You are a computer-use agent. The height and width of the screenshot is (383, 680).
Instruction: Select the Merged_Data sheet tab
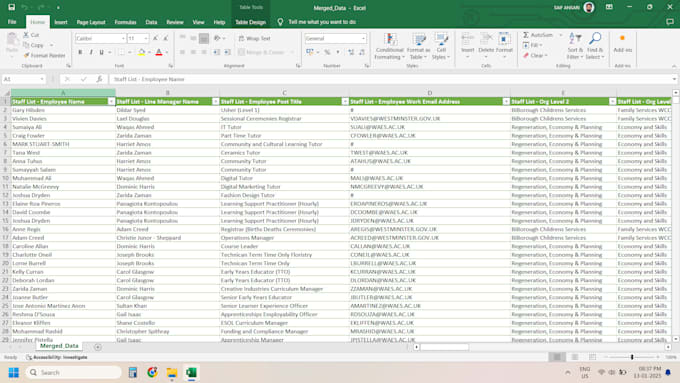click(59, 346)
